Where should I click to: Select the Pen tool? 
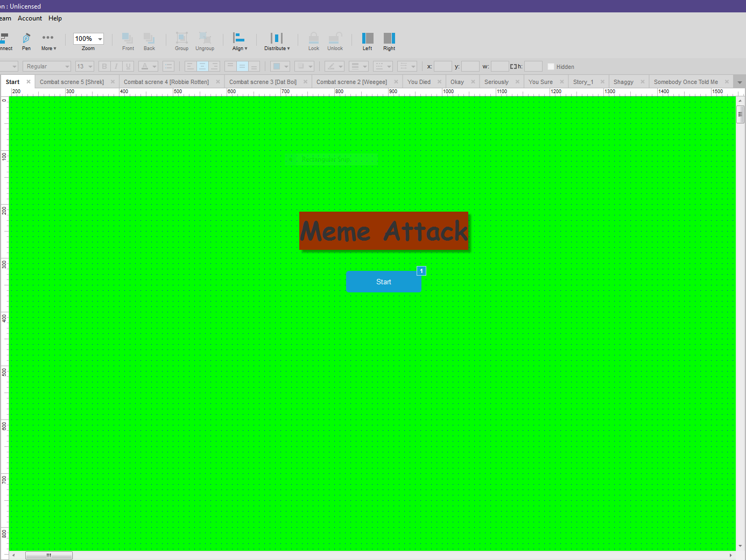(x=26, y=41)
